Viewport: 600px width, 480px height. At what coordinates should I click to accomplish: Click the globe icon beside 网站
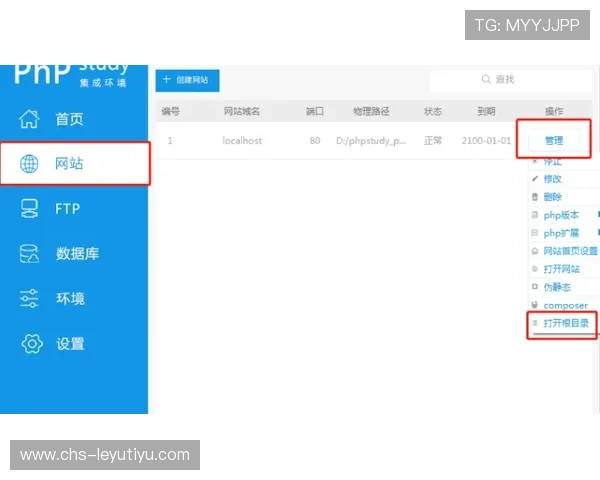click(29, 164)
